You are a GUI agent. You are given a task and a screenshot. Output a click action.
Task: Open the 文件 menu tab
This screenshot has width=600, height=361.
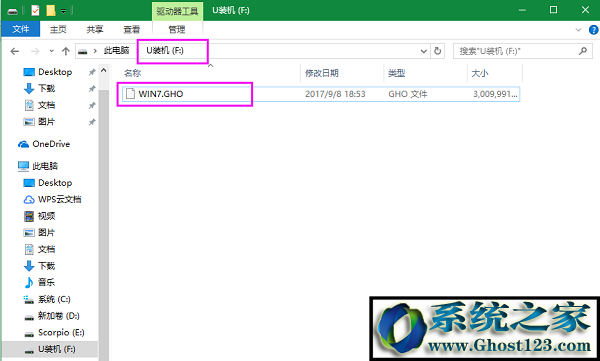pyautogui.click(x=21, y=29)
